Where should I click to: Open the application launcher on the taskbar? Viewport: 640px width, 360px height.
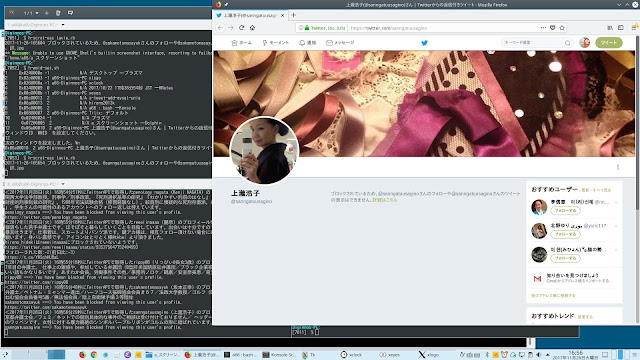5,354
